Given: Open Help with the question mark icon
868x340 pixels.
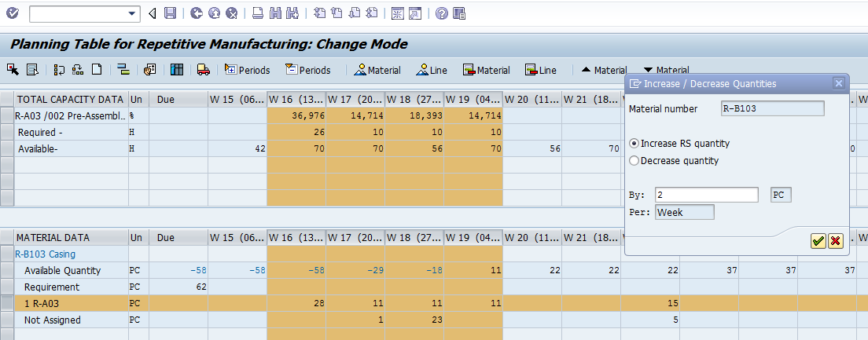Looking at the screenshot, I should click(442, 13).
